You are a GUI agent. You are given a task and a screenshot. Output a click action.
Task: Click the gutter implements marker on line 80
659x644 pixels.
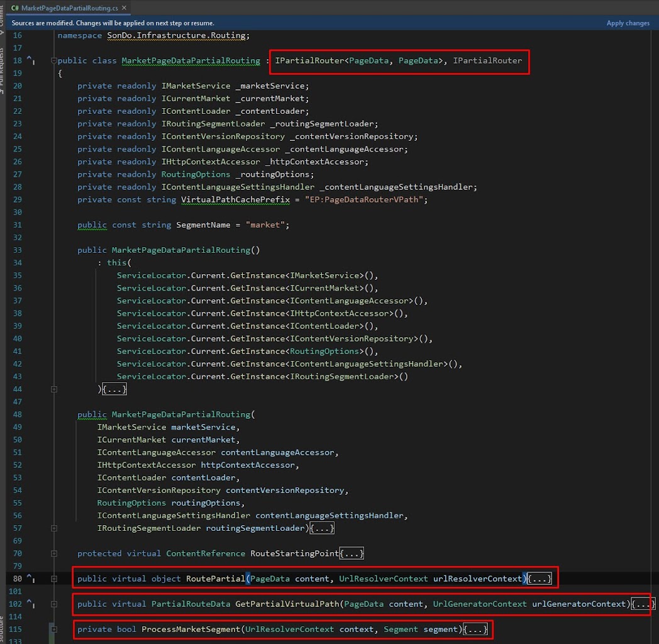tap(31, 579)
